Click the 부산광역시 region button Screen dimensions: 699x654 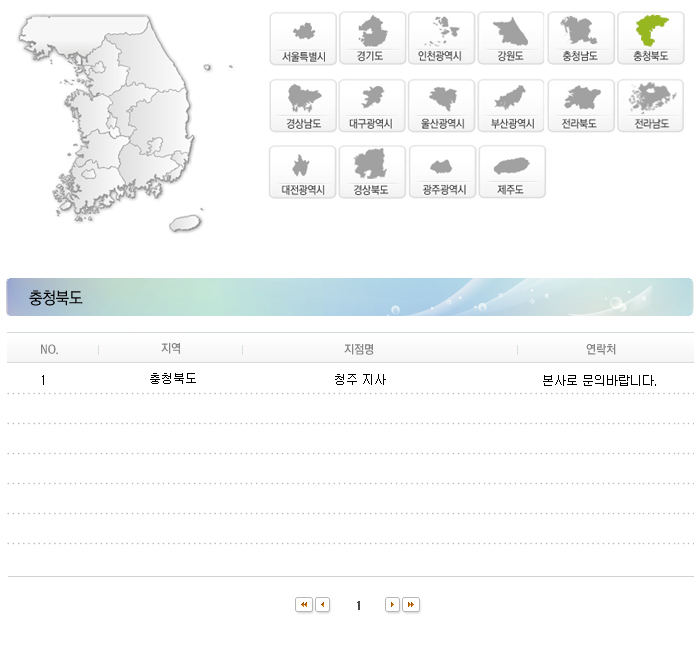coord(511,106)
